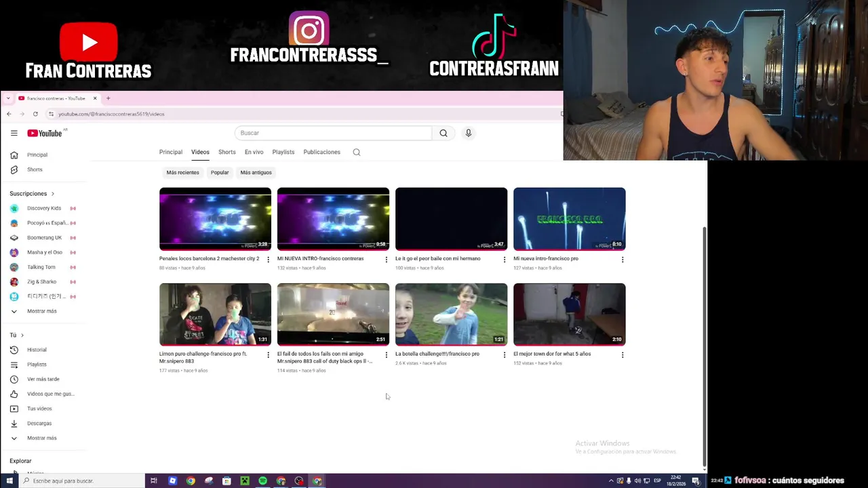
Task: Open Principal in the sidebar
Action: 43,155
